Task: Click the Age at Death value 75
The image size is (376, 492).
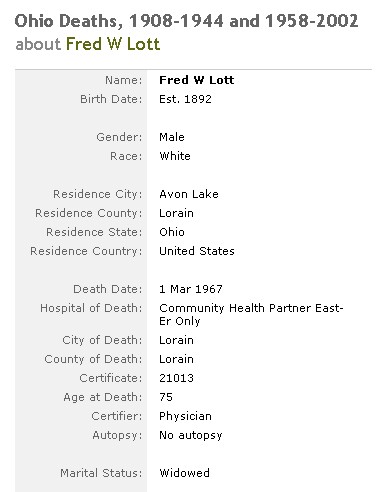Action: click(x=166, y=397)
